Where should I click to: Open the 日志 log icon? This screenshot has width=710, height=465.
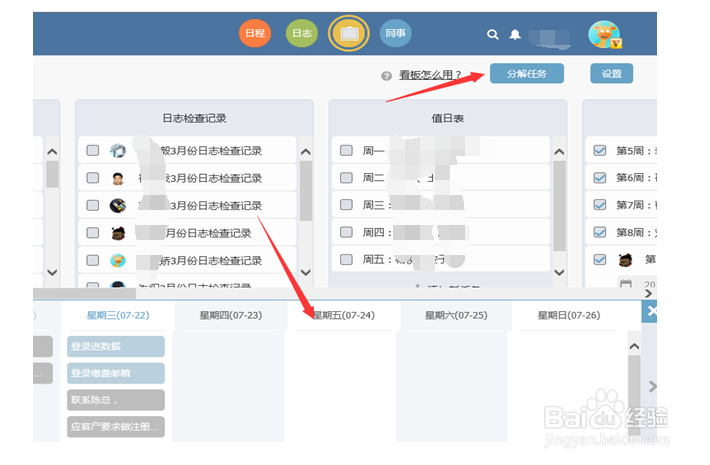(302, 34)
